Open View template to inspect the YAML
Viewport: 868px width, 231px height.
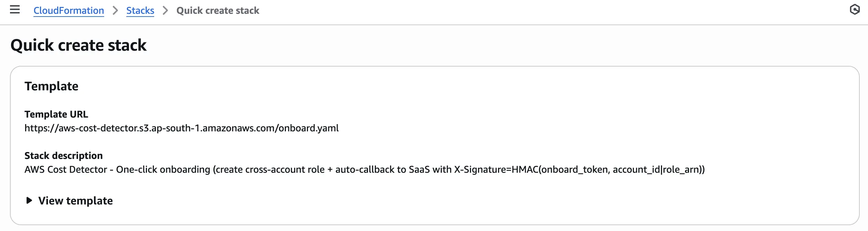coord(76,201)
